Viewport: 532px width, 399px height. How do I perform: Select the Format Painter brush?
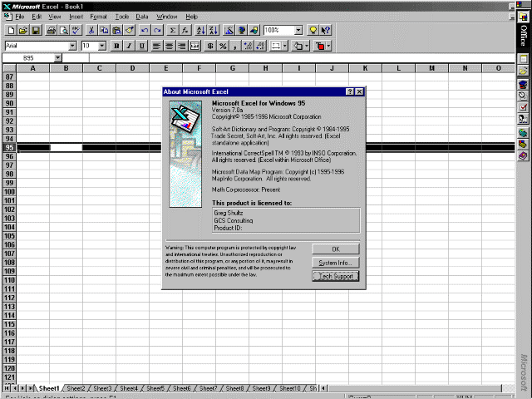[130, 31]
